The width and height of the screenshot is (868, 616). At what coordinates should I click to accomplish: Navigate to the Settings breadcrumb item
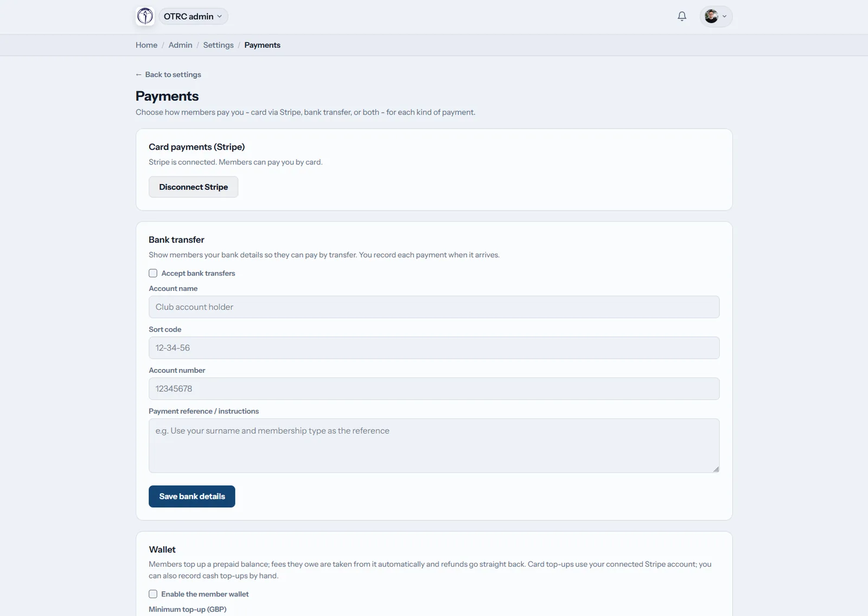tap(218, 45)
